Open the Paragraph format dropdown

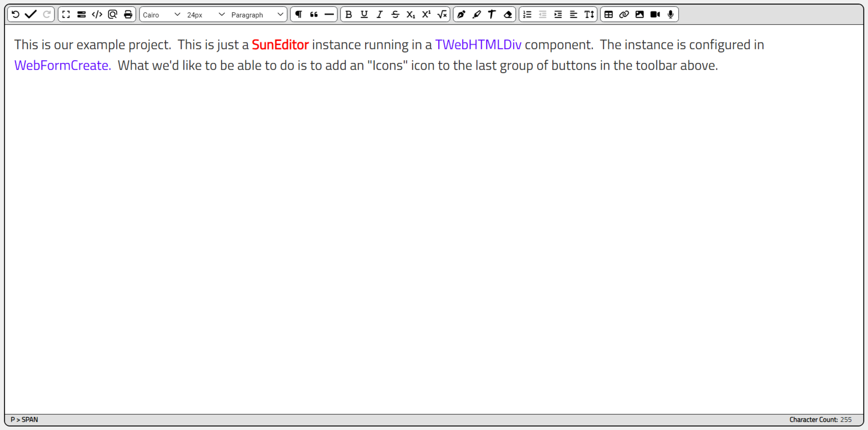click(257, 15)
